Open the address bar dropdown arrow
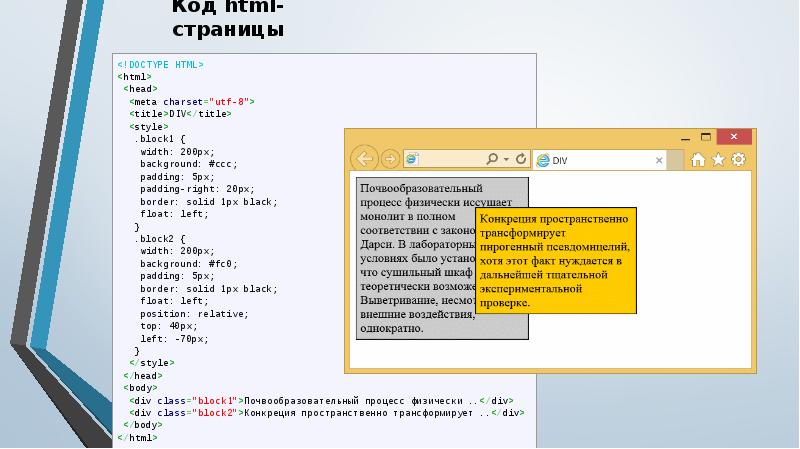 tap(506, 160)
